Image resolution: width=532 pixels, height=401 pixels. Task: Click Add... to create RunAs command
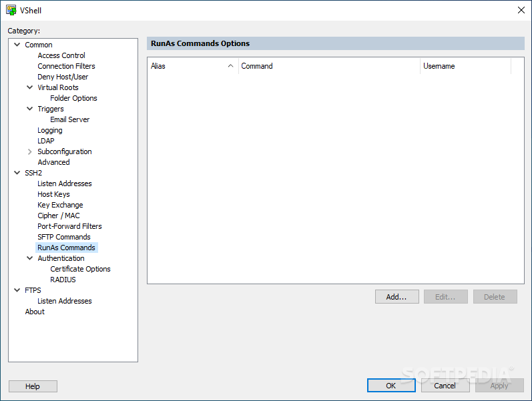(397, 297)
